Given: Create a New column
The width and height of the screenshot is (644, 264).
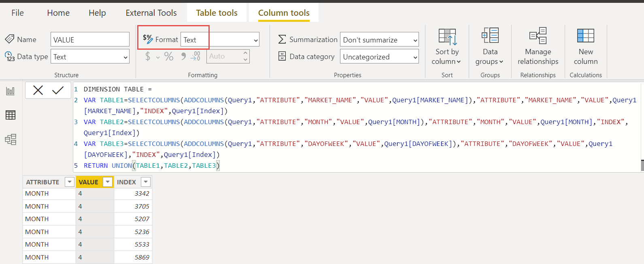Looking at the screenshot, I should pos(586,46).
